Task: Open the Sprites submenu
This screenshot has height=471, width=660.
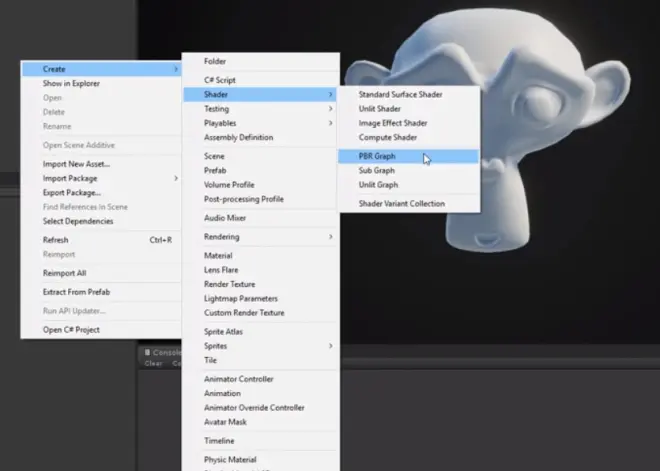Action: tap(261, 346)
